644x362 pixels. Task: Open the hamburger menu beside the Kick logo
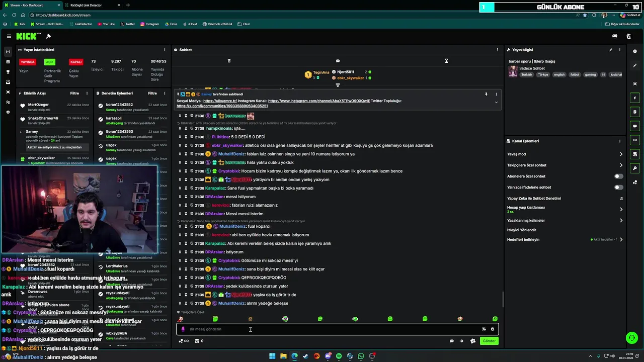(9, 36)
